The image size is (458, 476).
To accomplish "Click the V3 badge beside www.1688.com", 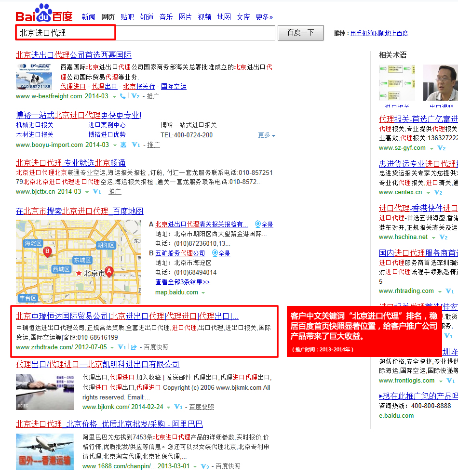I will [x=205, y=466].
